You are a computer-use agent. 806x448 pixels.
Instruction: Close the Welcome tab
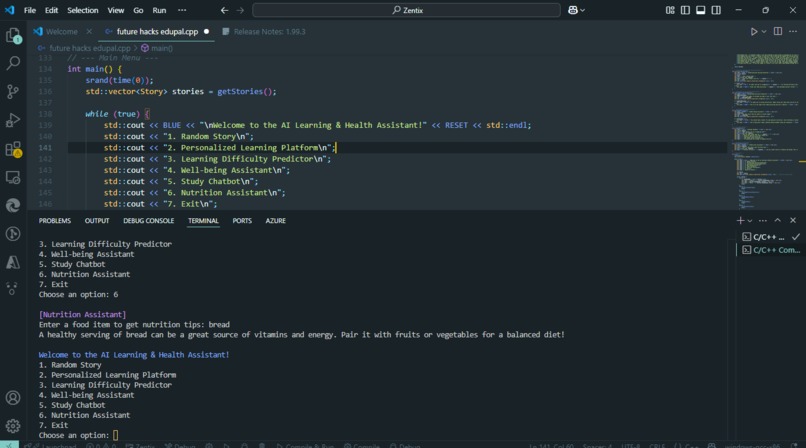click(89, 31)
